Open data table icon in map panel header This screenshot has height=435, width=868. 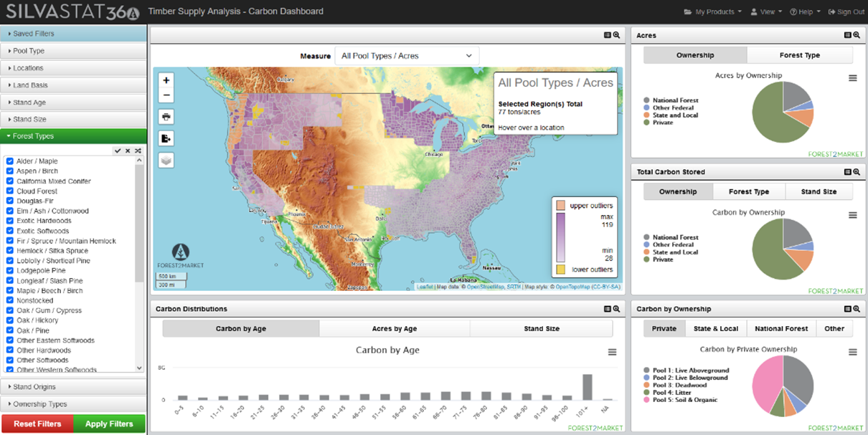pos(608,35)
